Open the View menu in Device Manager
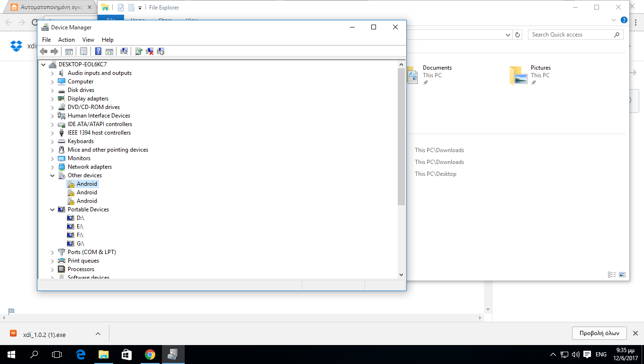Image resolution: width=644 pixels, height=364 pixels. 88,40
